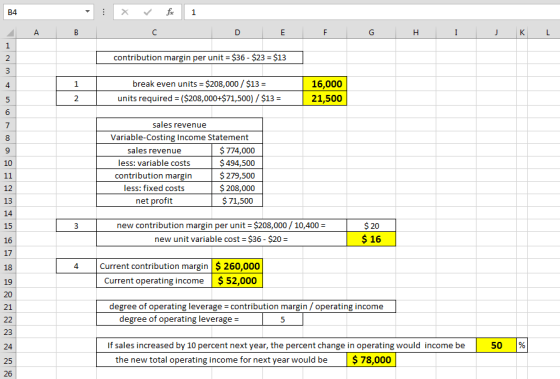Viewport: 560px width, 379px height.
Task: Select the $ 774,000 cell
Action: click(x=237, y=150)
